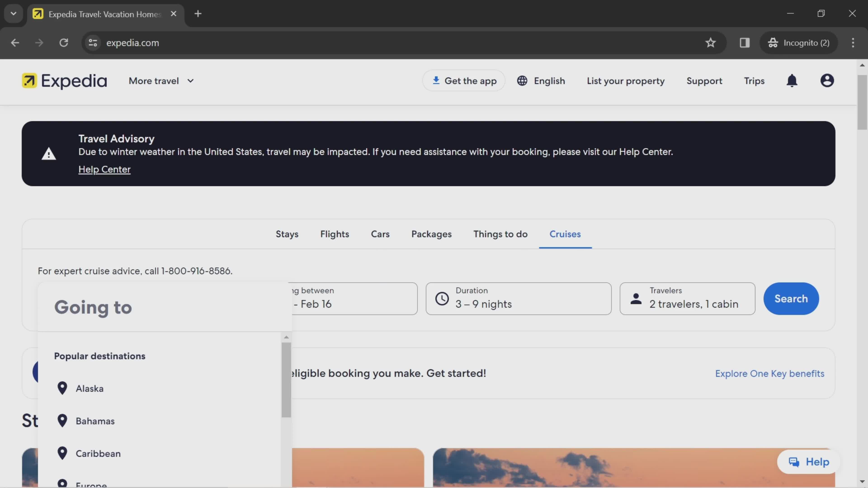Open the notifications bell icon
The width and height of the screenshot is (868, 488).
tap(792, 81)
